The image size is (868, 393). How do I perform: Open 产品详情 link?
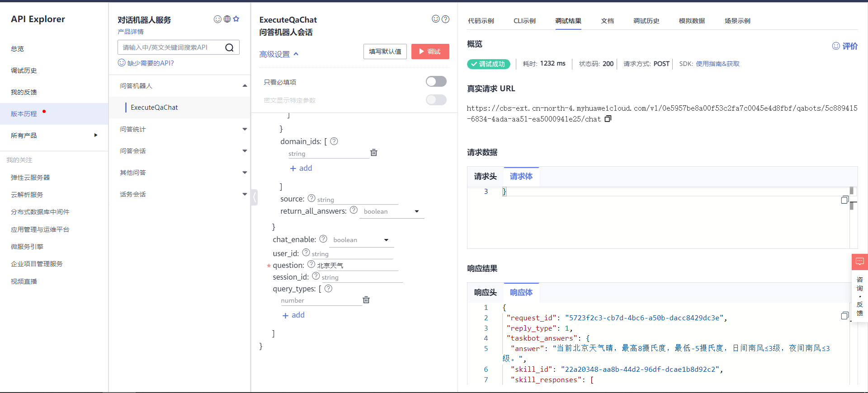tap(131, 32)
